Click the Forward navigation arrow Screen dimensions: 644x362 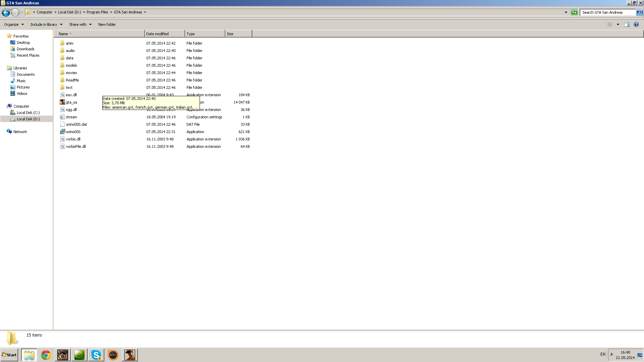point(15,12)
